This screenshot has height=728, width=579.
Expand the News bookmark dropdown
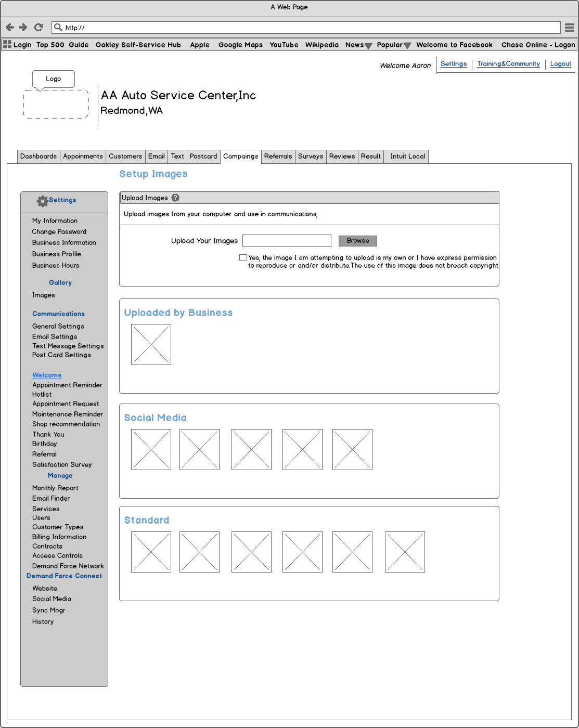click(368, 45)
